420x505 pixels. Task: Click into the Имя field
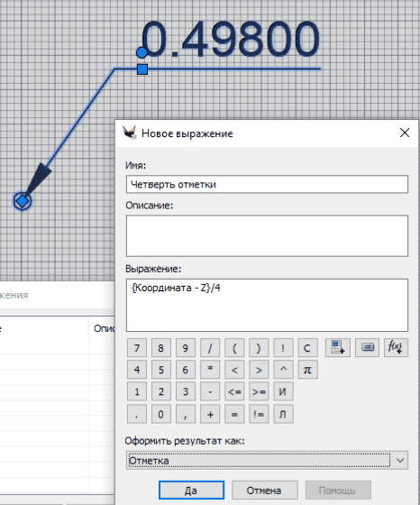[267, 184]
